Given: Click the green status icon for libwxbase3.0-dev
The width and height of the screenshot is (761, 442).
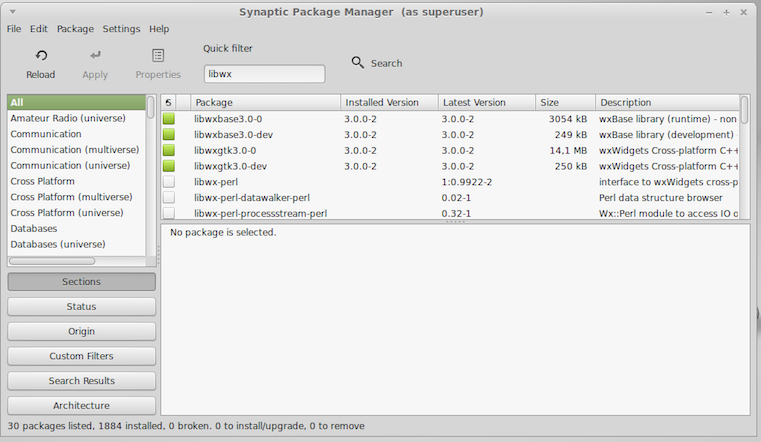Looking at the screenshot, I should [x=169, y=134].
